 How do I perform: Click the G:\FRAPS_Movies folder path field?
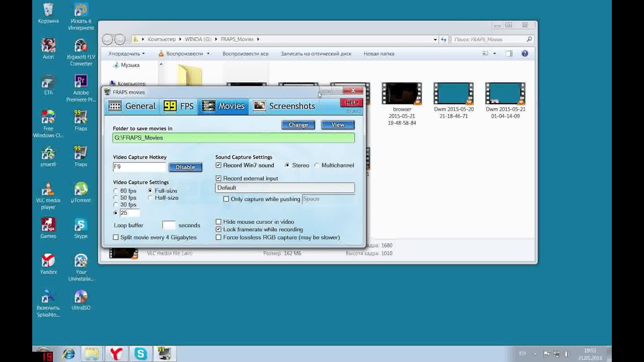click(x=233, y=138)
